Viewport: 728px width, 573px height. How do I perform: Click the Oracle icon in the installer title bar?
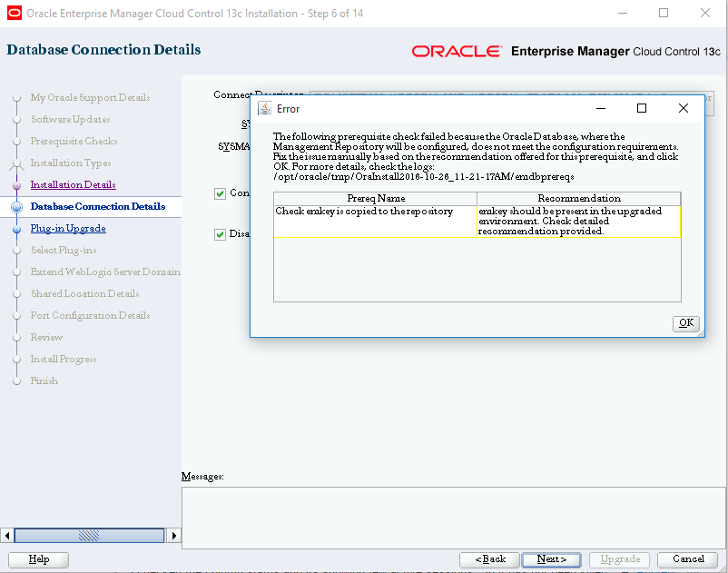click(x=13, y=14)
